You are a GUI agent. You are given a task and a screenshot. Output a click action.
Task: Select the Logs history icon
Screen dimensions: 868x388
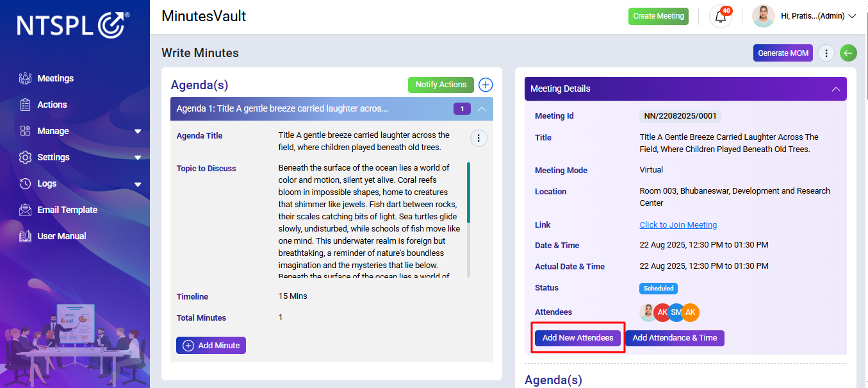pos(26,183)
